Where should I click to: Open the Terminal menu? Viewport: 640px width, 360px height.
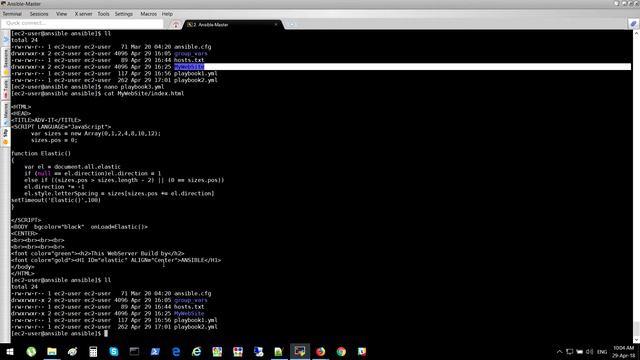12,14
